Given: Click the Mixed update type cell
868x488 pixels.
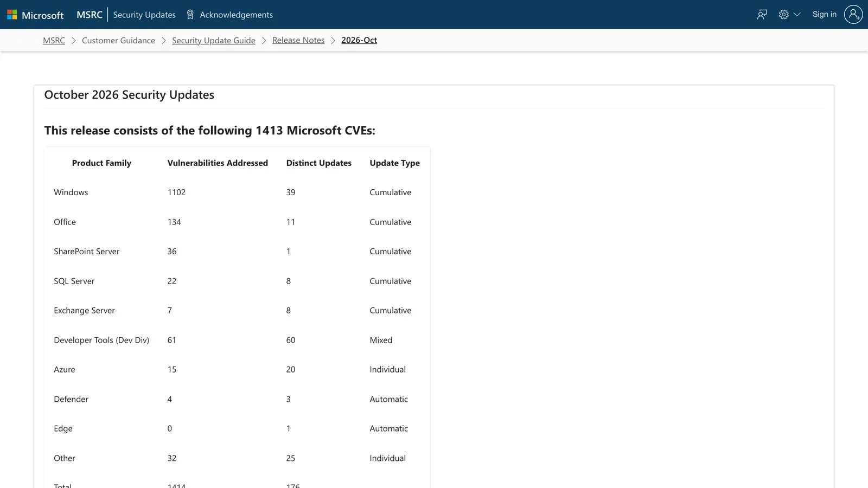Looking at the screenshot, I should click(381, 341).
